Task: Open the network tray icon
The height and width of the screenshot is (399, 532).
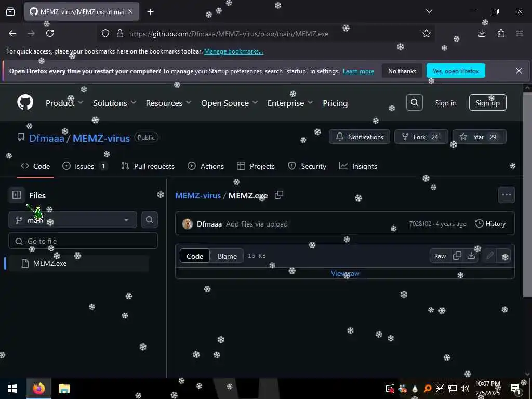Action: coord(453,389)
